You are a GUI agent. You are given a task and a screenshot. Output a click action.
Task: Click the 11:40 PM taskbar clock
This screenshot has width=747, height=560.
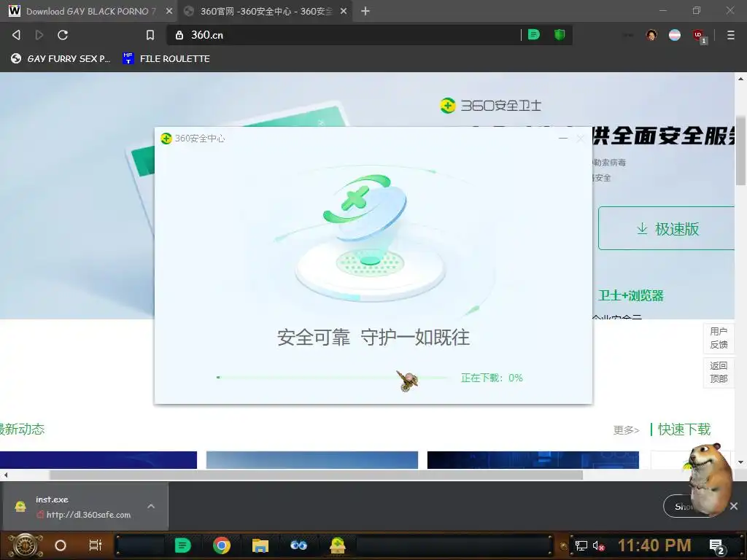(x=654, y=545)
